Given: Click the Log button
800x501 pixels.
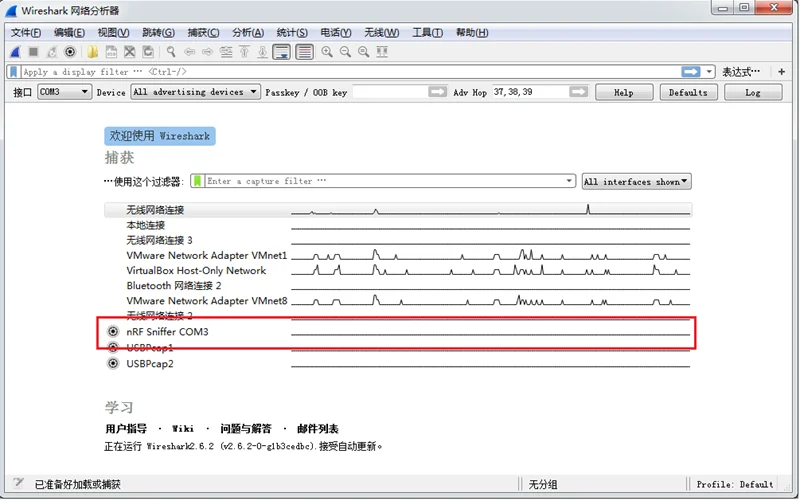Looking at the screenshot, I should coord(753,92).
